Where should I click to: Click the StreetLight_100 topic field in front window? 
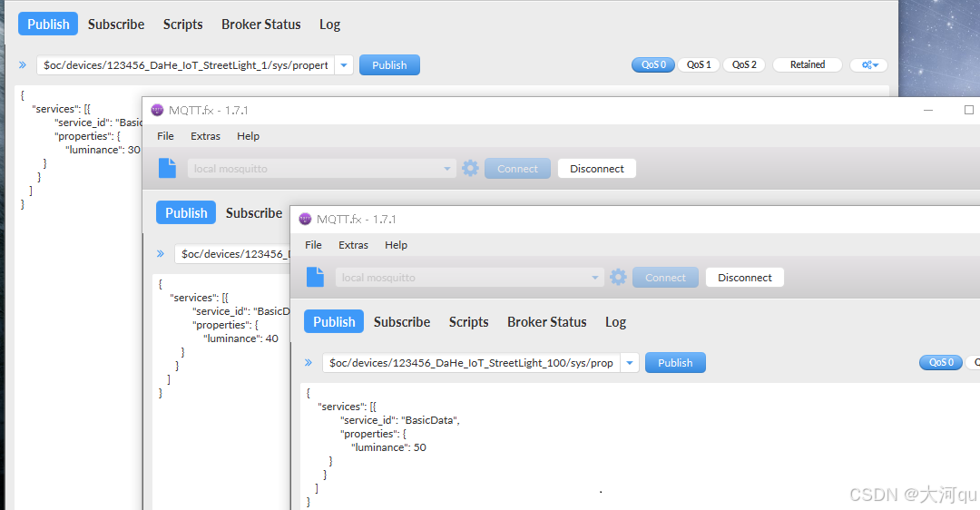point(471,362)
